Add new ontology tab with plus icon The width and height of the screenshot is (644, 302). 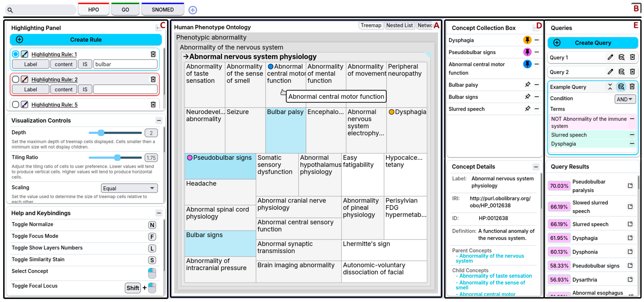pos(192,10)
